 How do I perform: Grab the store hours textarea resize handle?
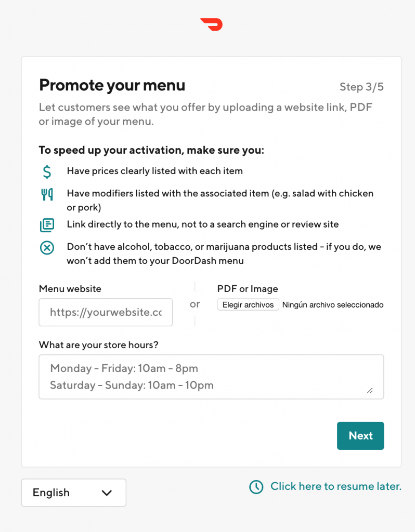click(x=370, y=390)
